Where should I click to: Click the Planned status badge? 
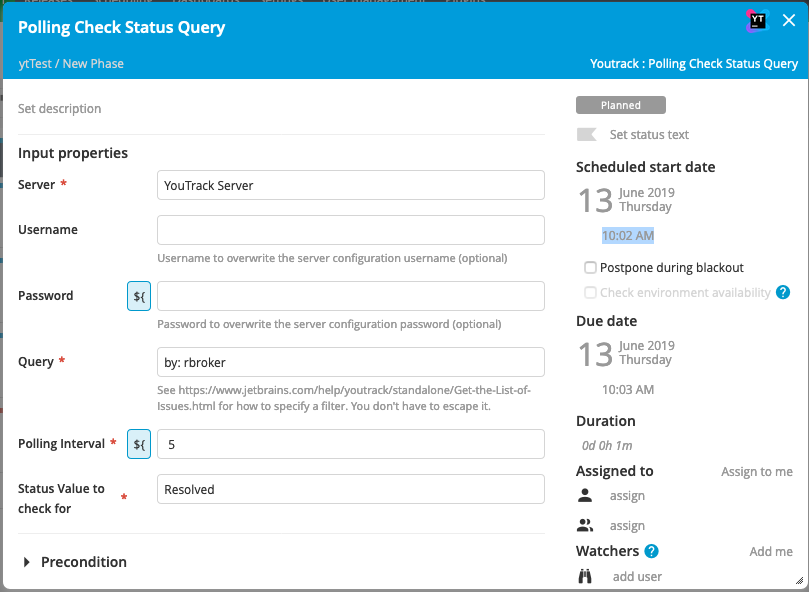click(621, 105)
